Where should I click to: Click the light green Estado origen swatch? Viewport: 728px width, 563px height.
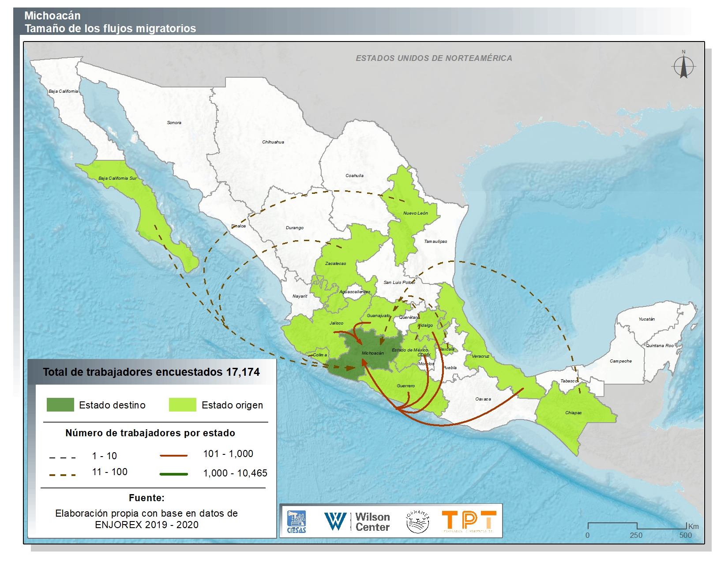pos(182,404)
